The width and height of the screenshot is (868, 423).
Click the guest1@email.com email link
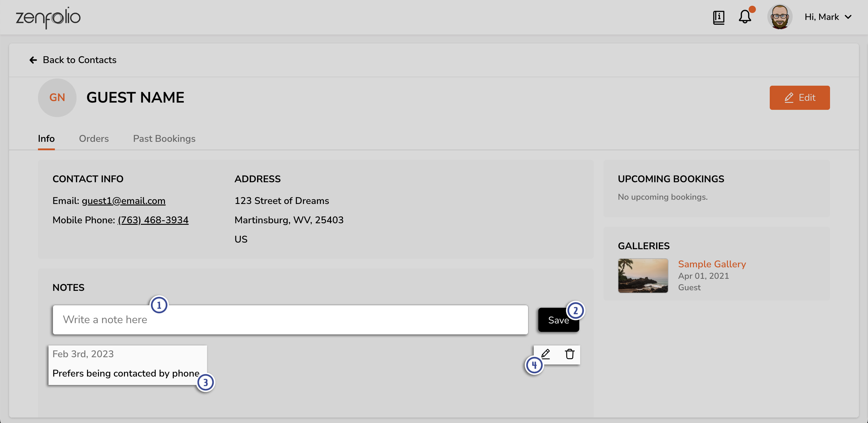point(124,200)
